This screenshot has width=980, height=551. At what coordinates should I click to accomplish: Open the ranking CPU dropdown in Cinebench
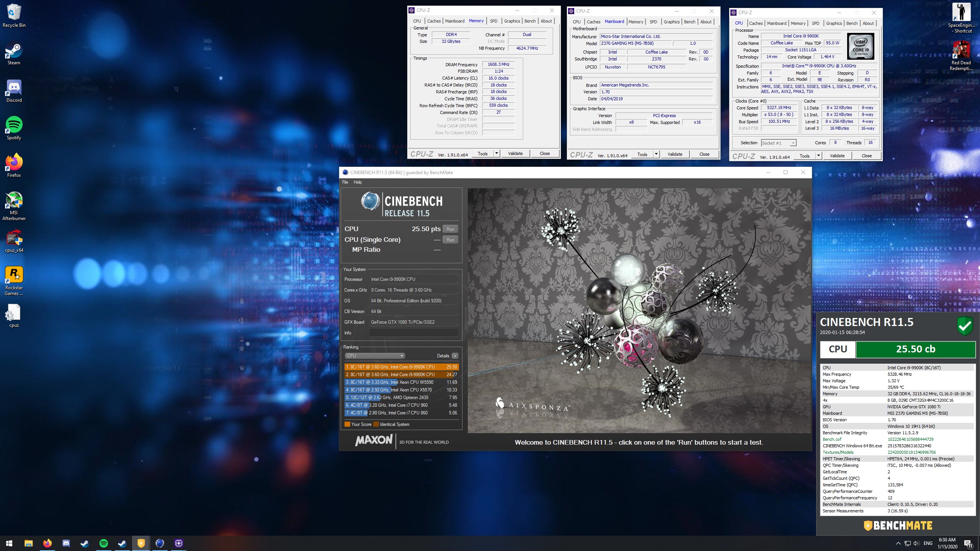(375, 355)
